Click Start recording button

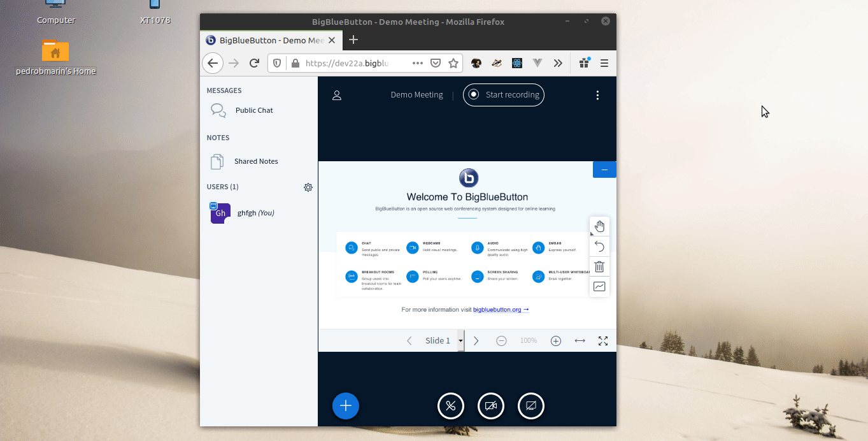(x=503, y=95)
